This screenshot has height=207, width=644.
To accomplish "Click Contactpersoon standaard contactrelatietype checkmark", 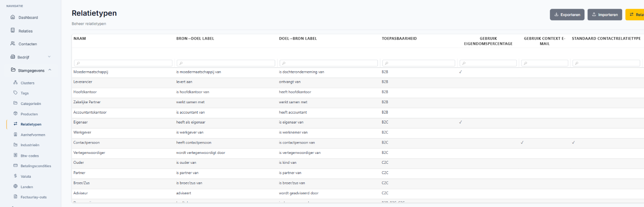I will coord(573,142).
